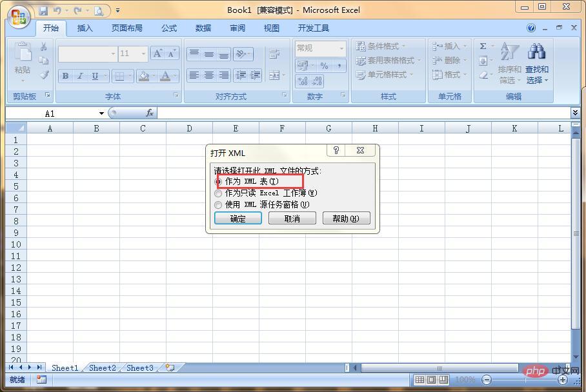586x392 pixels.
Task: Click the Fill Color paint bucket
Action: (143, 76)
